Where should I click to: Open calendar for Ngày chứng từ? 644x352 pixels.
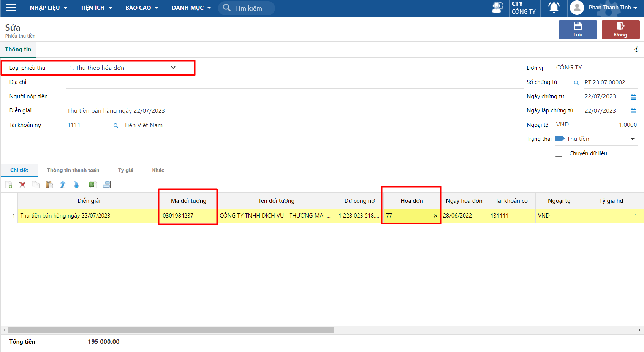[633, 97]
